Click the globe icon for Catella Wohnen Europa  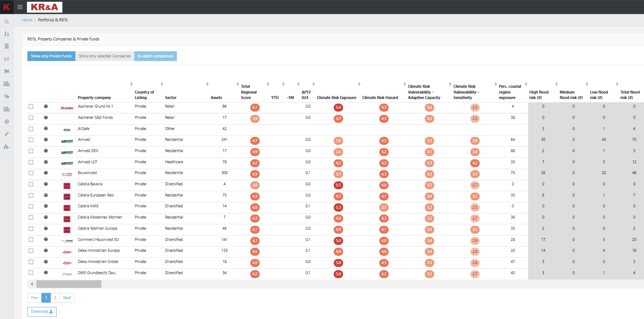tap(46, 229)
